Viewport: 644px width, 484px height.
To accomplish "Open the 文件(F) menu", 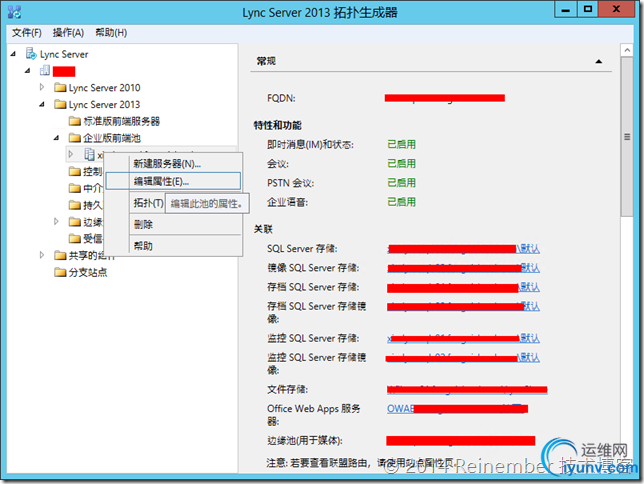I will (27, 32).
